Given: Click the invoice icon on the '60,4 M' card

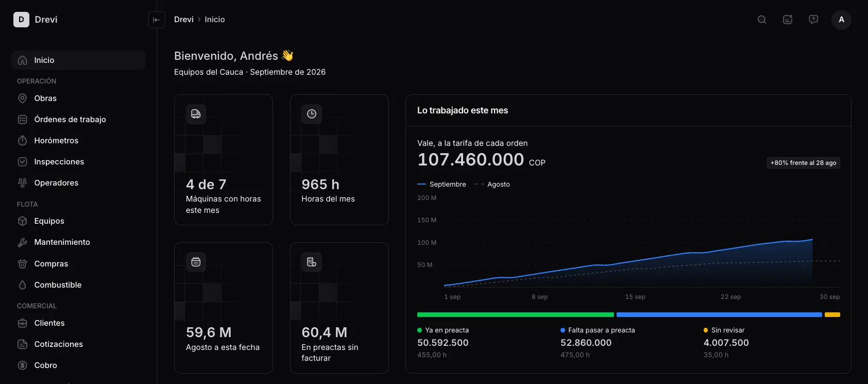Looking at the screenshot, I should pyautogui.click(x=312, y=262).
